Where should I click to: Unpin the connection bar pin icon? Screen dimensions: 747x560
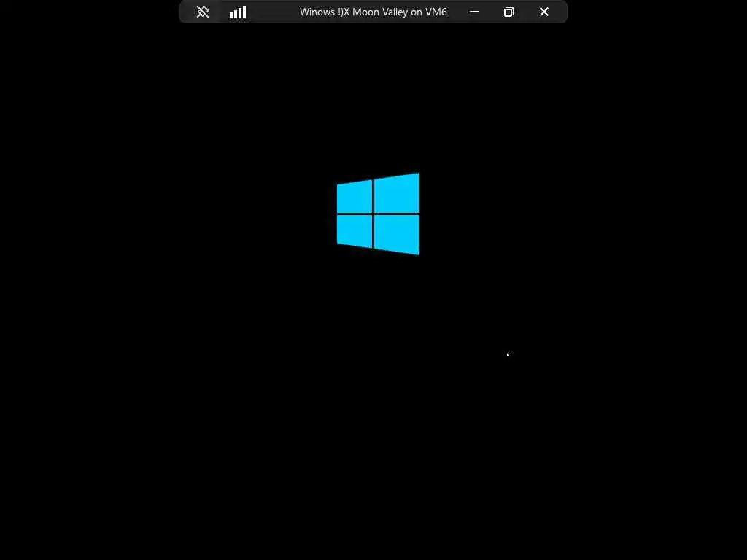[203, 12]
